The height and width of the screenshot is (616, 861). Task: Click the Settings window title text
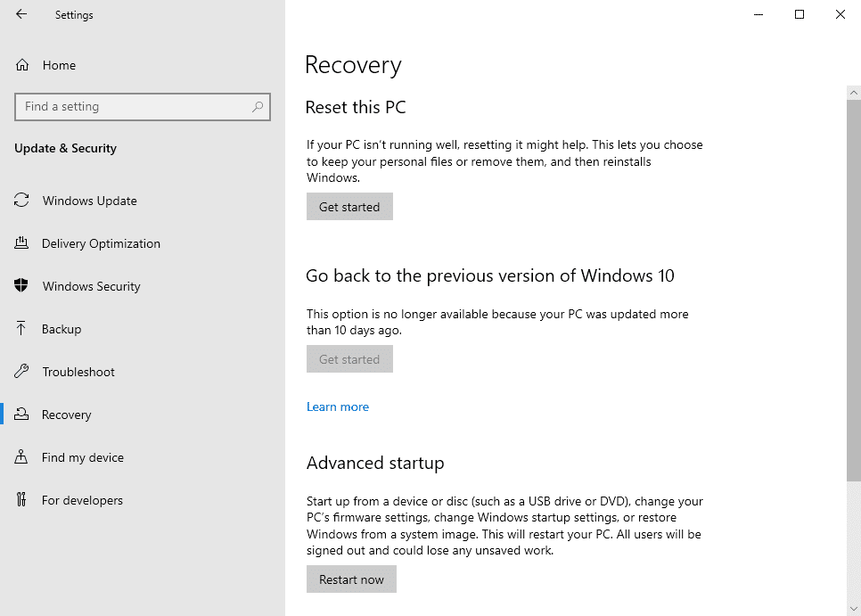pyautogui.click(x=74, y=15)
